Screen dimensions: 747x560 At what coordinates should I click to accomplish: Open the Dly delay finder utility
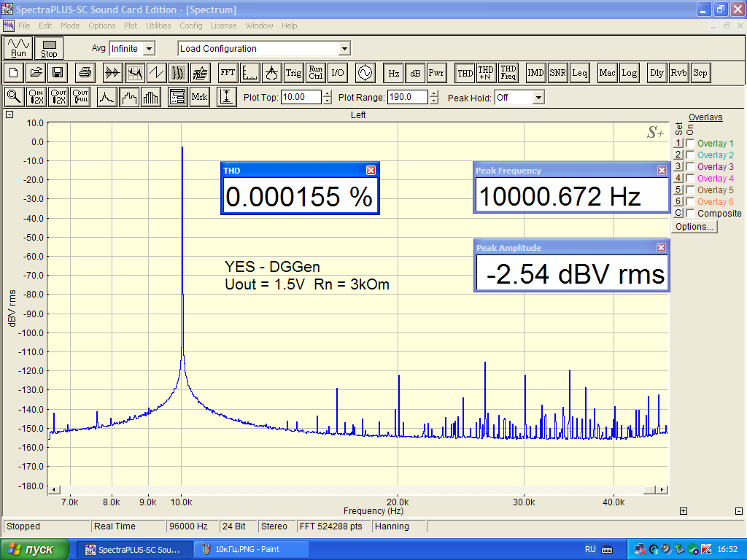pos(657,73)
